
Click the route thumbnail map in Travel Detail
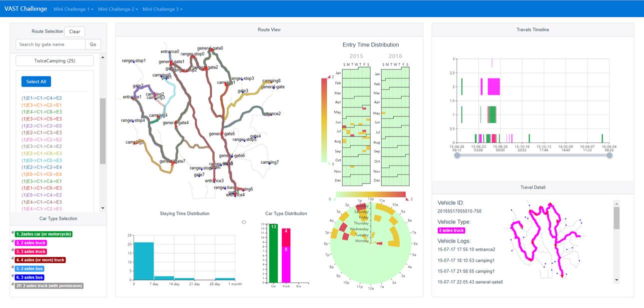(546, 240)
